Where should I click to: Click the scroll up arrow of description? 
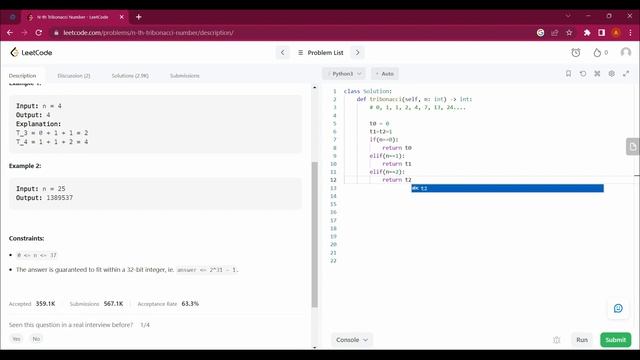(314, 87)
